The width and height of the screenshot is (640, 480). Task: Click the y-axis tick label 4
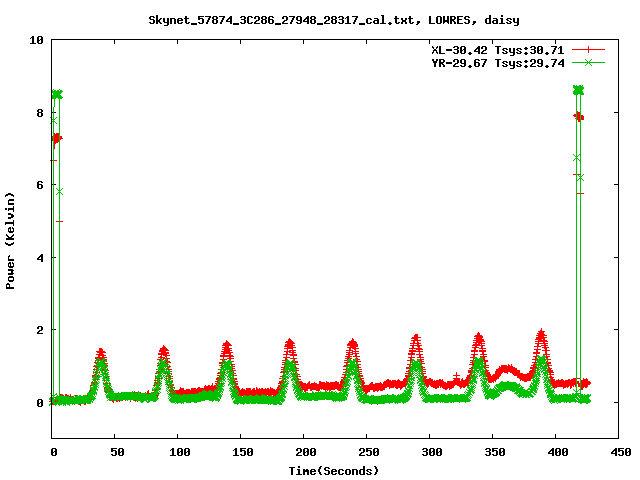[x=40, y=258]
